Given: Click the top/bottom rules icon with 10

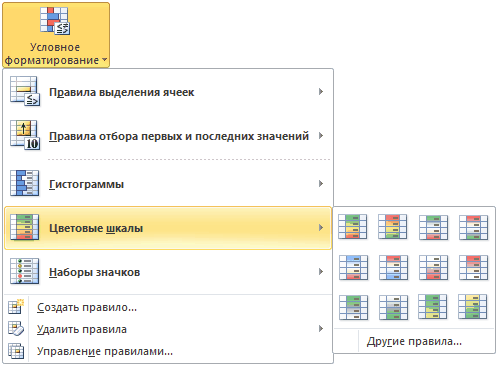Looking at the screenshot, I should coord(25,135).
